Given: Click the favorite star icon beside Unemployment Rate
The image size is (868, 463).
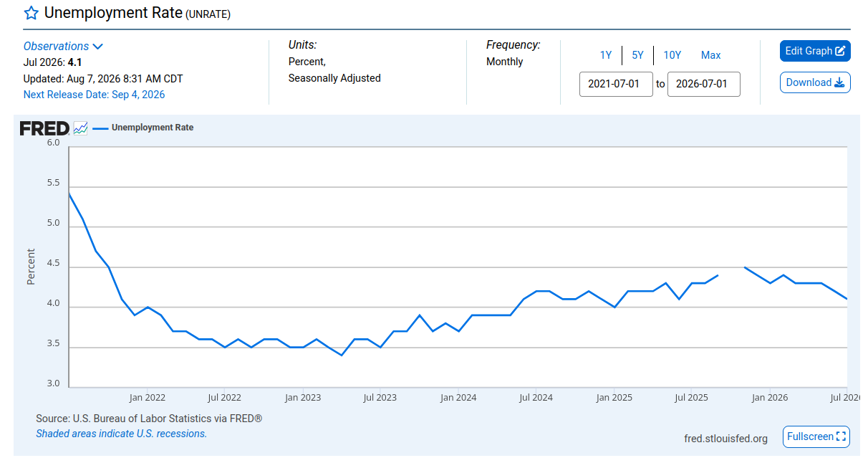Looking at the screenshot, I should 32,13.
